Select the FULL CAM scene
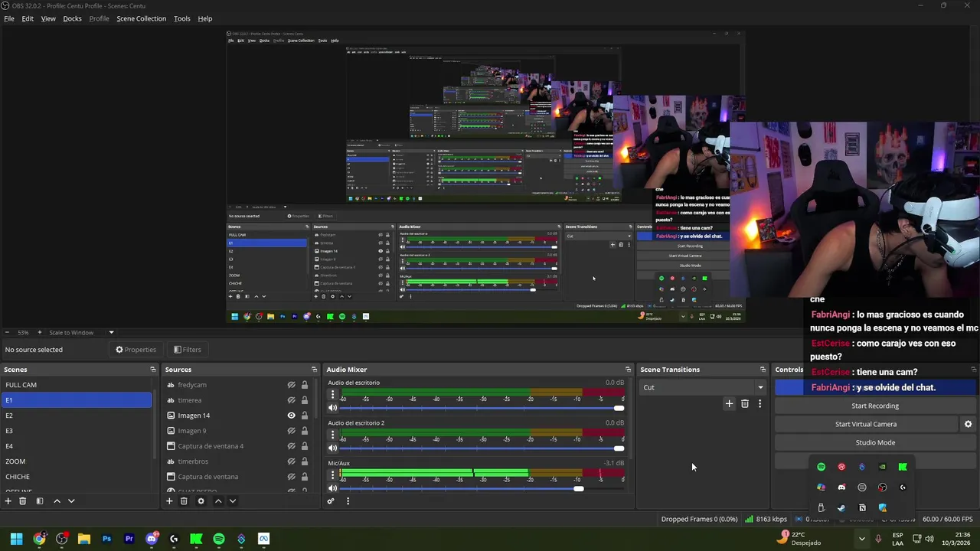Screen dimensions: 980x551 [x=77, y=385]
